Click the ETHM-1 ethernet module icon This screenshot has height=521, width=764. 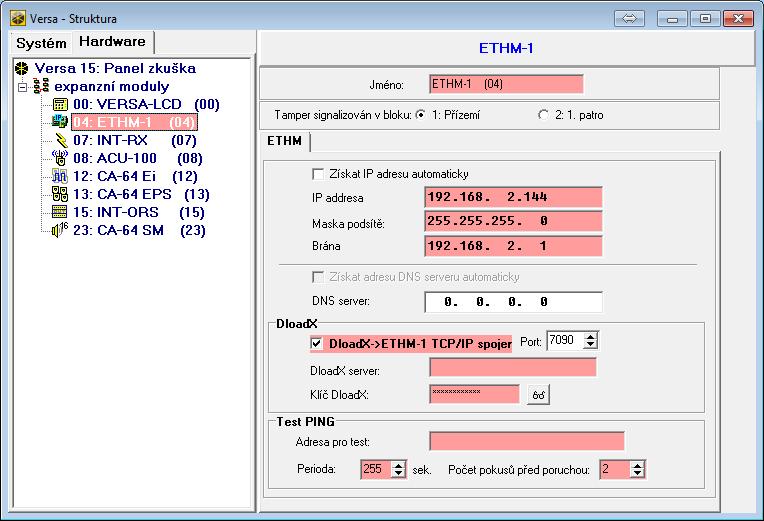[x=60, y=122]
